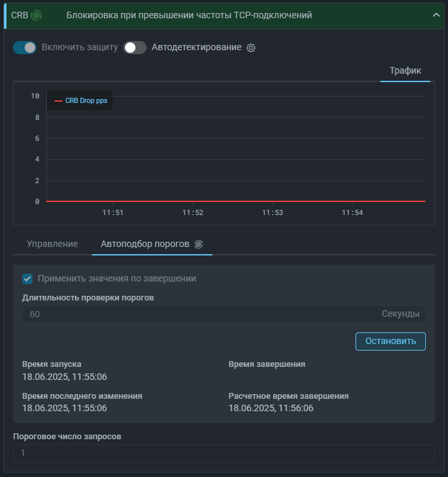This screenshot has height=477, width=448.
Task: Focus the Пороговое число запросов field
Action: coord(223,453)
